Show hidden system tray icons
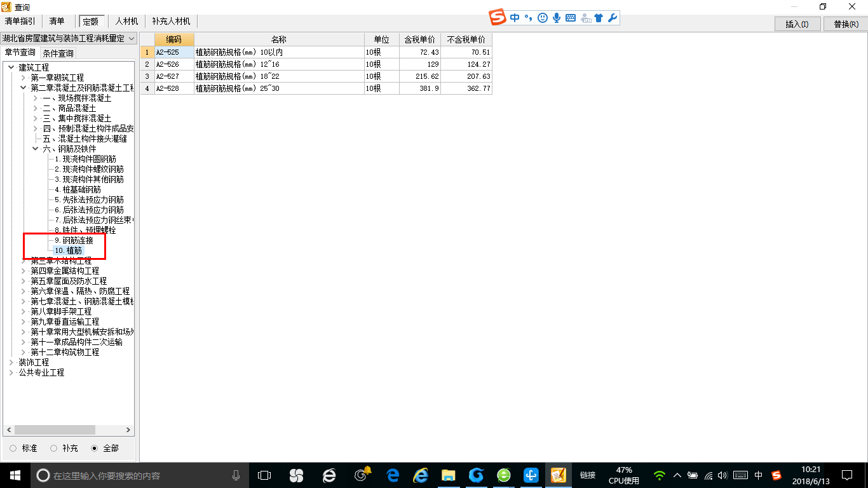Image resolution: width=868 pixels, height=488 pixels. pos(677,475)
